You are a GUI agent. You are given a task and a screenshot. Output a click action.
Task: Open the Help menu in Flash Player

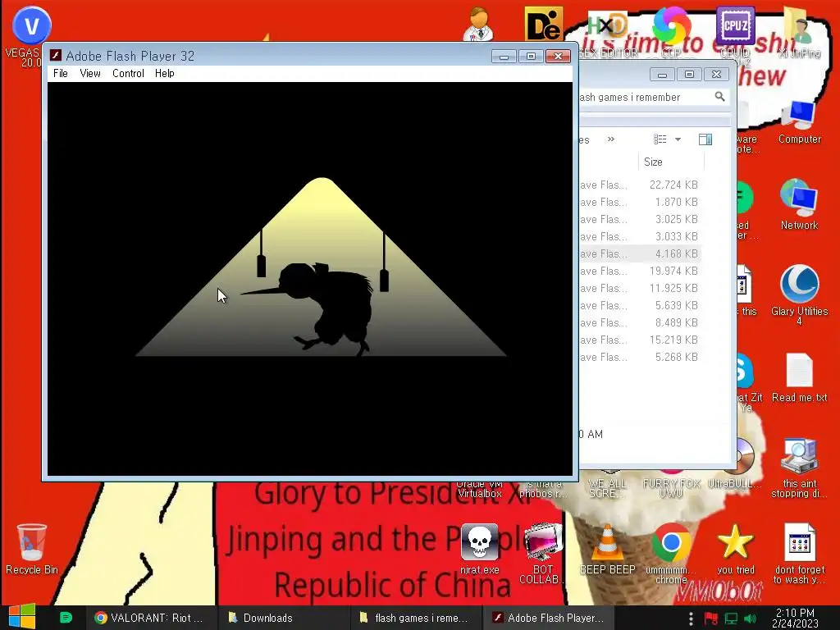164,73
